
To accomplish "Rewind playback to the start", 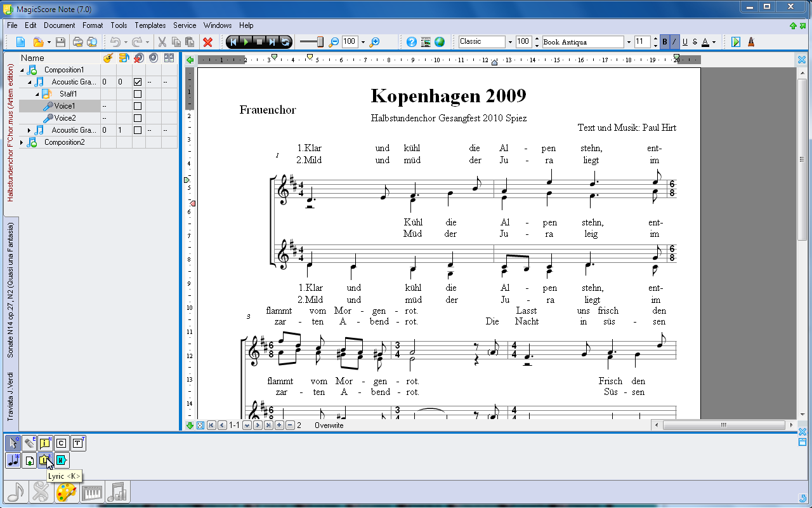I will (233, 42).
